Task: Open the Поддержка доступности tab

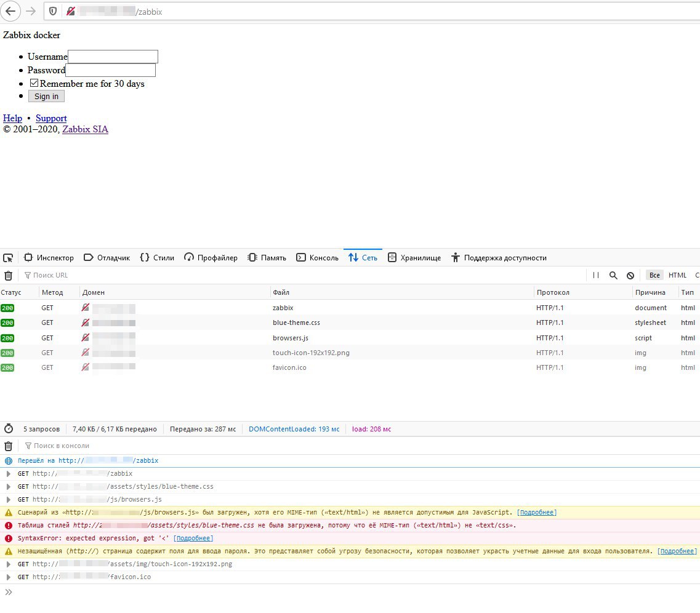Action: click(x=499, y=258)
